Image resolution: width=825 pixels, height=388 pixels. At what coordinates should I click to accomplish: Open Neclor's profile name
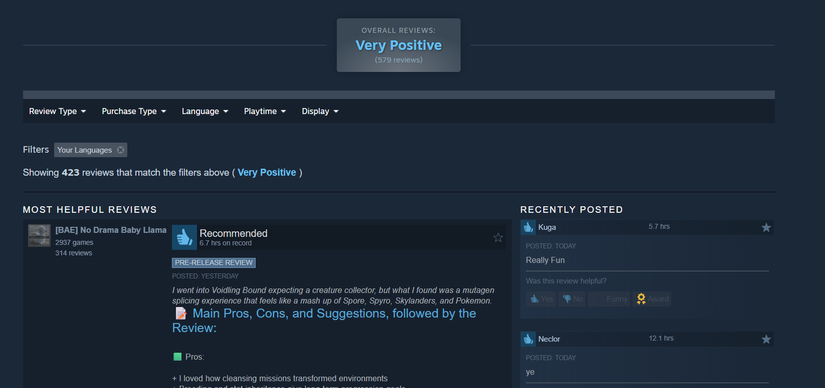[549, 339]
